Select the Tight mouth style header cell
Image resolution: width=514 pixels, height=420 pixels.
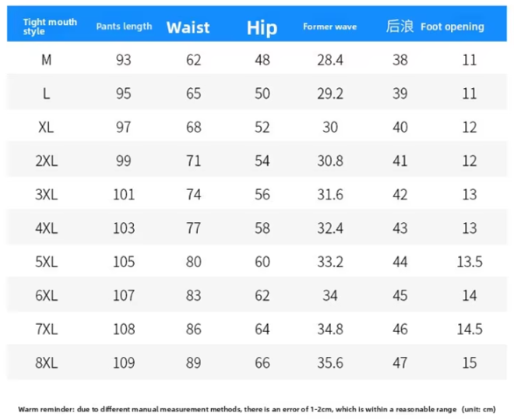[50, 26]
